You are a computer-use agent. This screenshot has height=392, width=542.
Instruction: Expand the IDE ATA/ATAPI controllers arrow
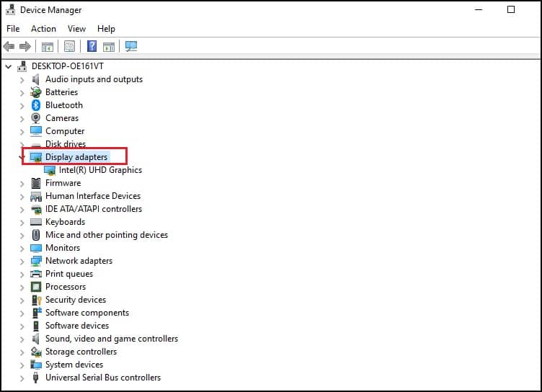click(22, 210)
